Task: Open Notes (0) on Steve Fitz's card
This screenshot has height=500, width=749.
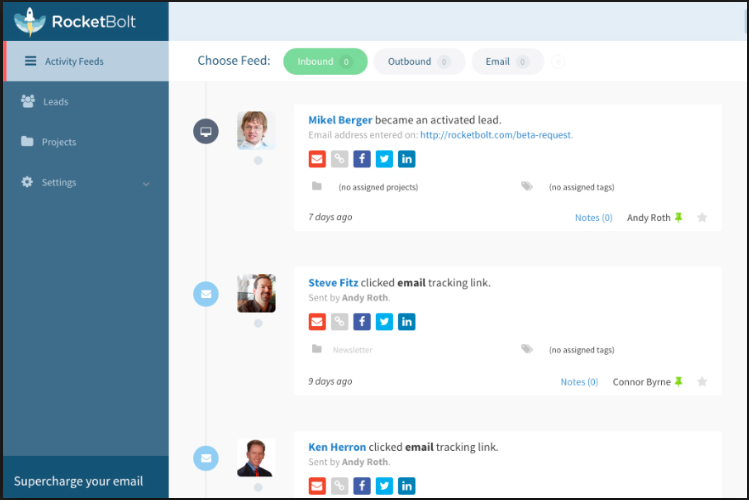Action: tap(579, 382)
